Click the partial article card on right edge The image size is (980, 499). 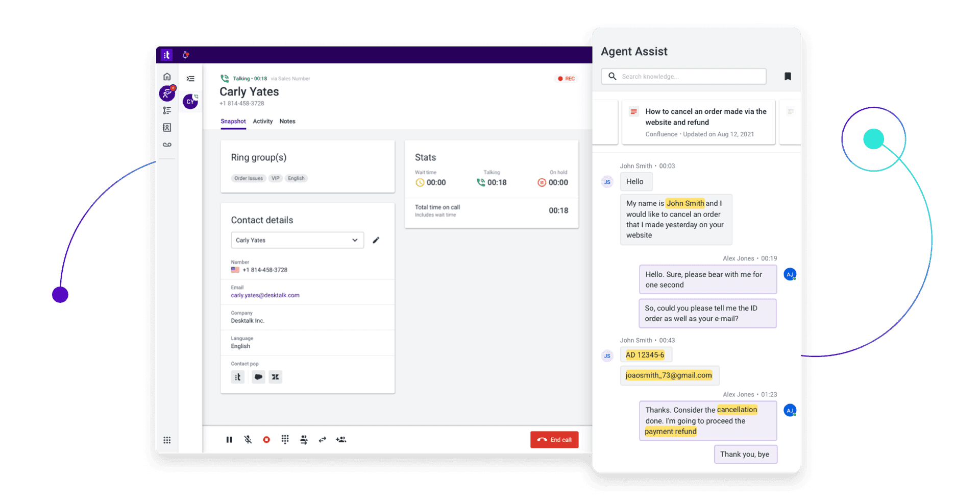point(790,123)
